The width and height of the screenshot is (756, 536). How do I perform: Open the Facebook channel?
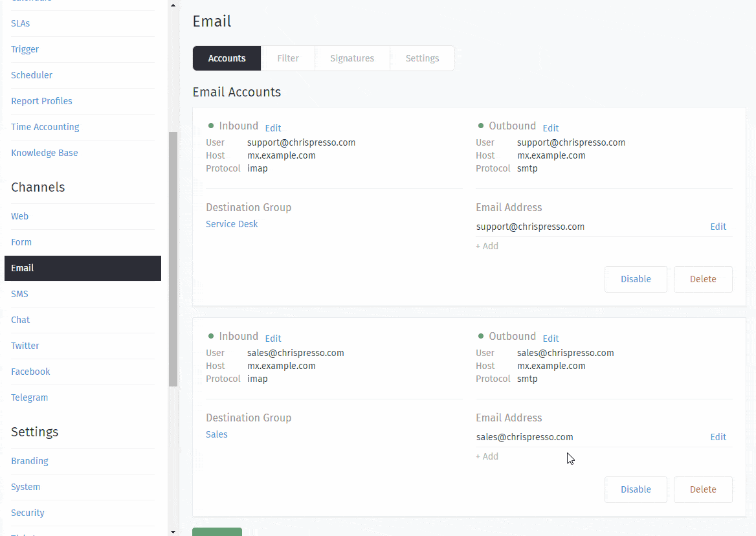click(x=30, y=372)
